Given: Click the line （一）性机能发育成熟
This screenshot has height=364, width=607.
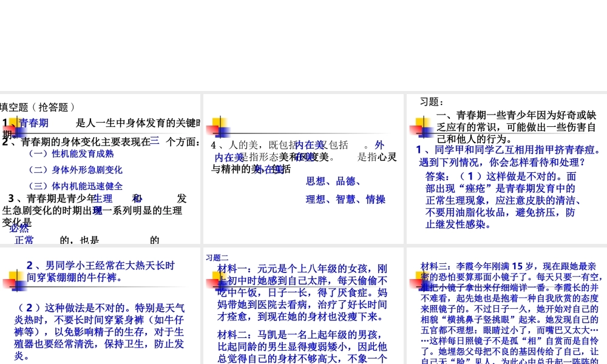Looking at the screenshot, I should click(71, 153).
